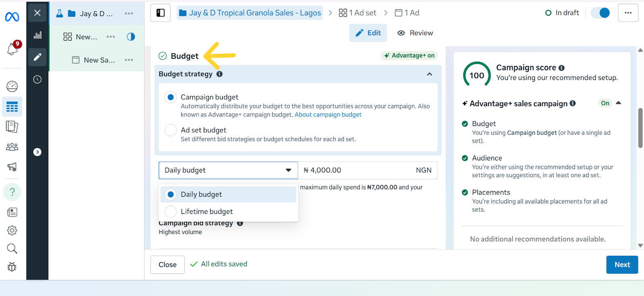Screen dimensions: 644x296
Task: Collapse the Budget strategy section chevron
Action: (430, 74)
